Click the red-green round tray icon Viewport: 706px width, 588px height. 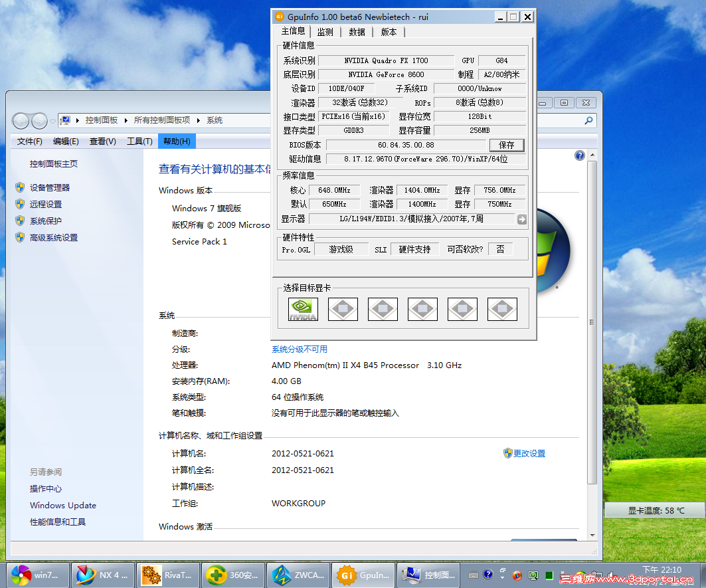(x=517, y=575)
